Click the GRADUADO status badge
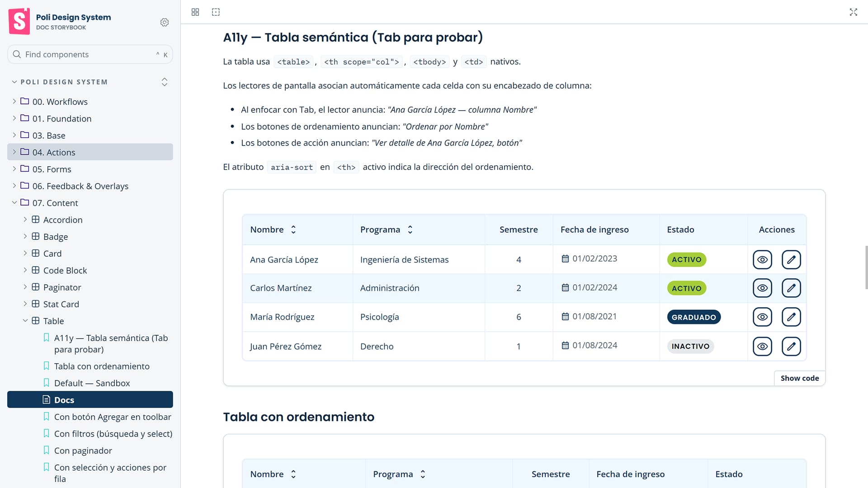 (693, 317)
